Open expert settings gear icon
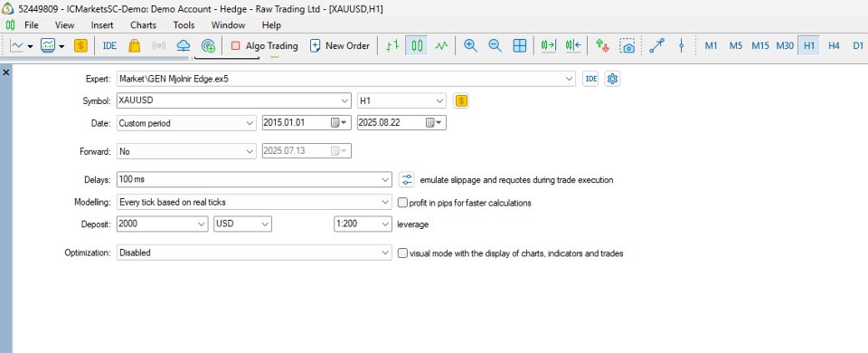The image size is (868, 353). tap(612, 79)
